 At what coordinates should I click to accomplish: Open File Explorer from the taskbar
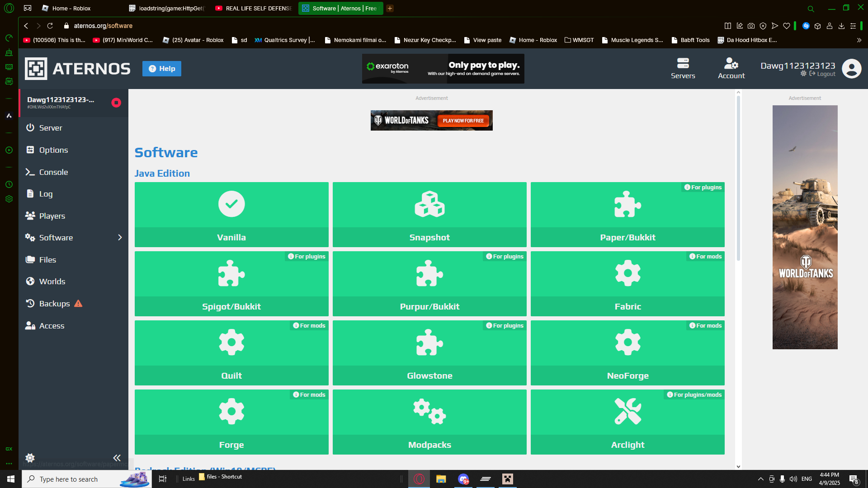coord(441,479)
